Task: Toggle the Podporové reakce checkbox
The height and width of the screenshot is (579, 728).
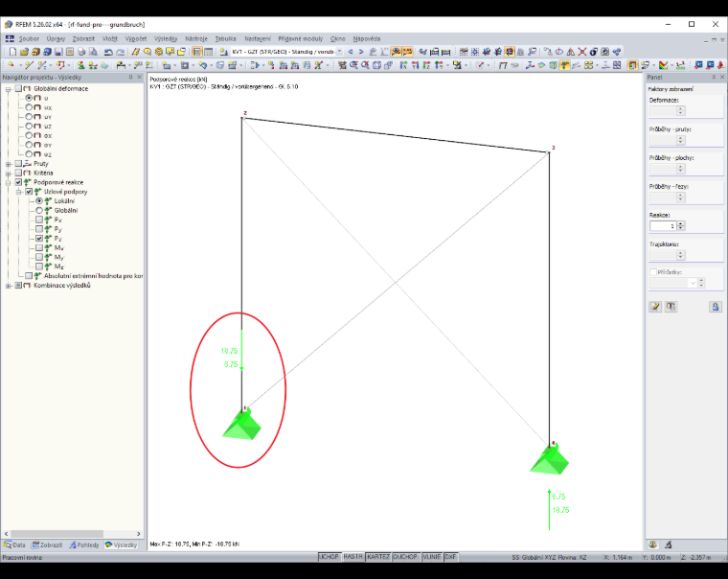Action: tap(18, 182)
